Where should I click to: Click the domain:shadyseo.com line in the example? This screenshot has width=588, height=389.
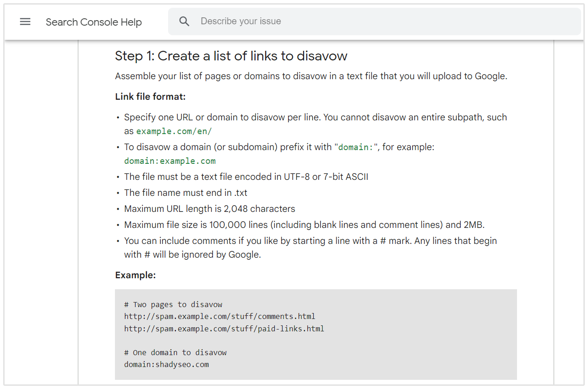click(x=166, y=364)
